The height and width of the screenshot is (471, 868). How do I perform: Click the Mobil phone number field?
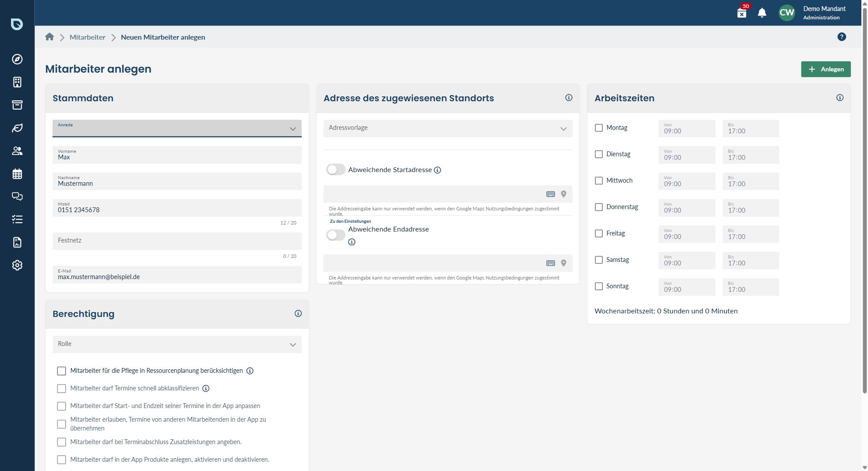point(177,208)
